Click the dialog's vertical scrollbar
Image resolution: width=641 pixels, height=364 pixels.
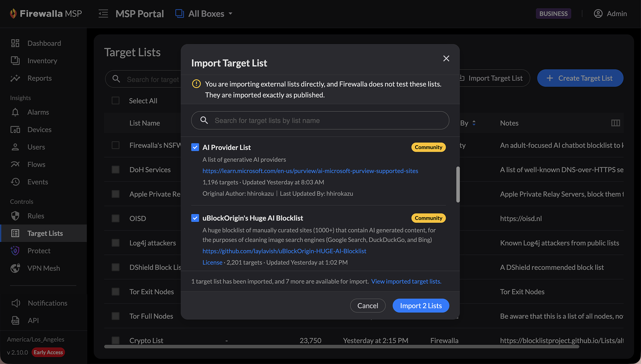(x=458, y=184)
